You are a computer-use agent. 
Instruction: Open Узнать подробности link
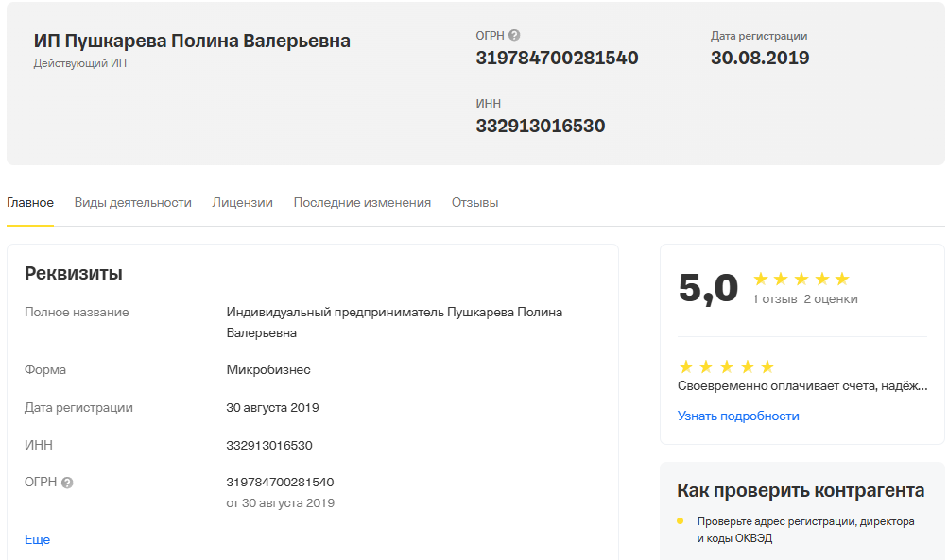click(737, 416)
